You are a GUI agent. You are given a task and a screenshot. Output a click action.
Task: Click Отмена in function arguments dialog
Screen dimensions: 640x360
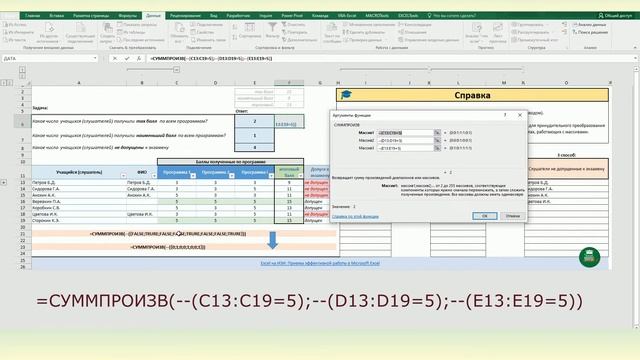[x=513, y=216]
